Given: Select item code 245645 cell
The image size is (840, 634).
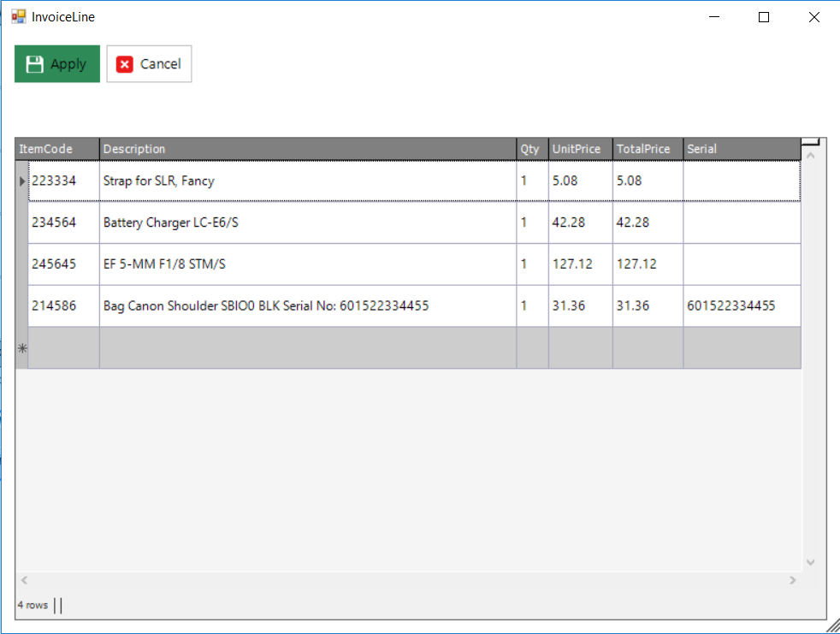Looking at the screenshot, I should click(63, 264).
